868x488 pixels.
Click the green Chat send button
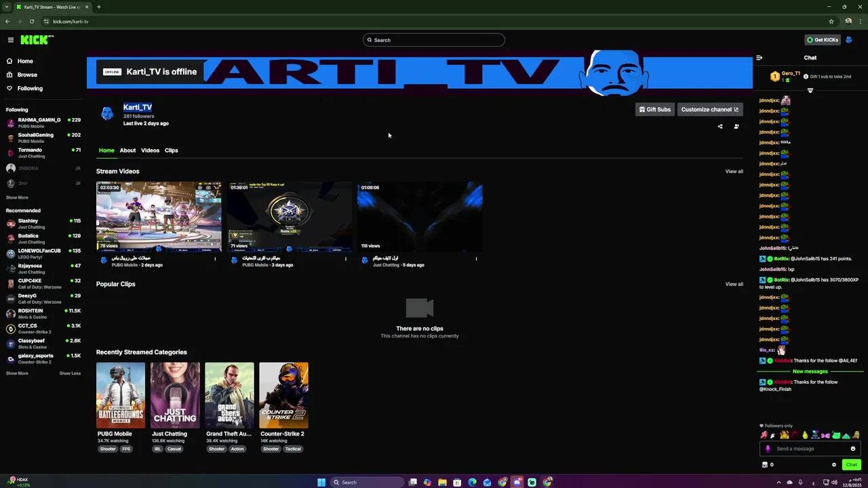click(852, 465)
